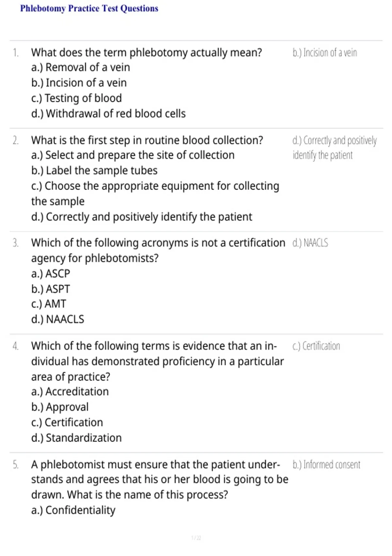The image size is (392, 556).
Task: Select option a.) Removal of a vein
Action: [x=81, y=67]
